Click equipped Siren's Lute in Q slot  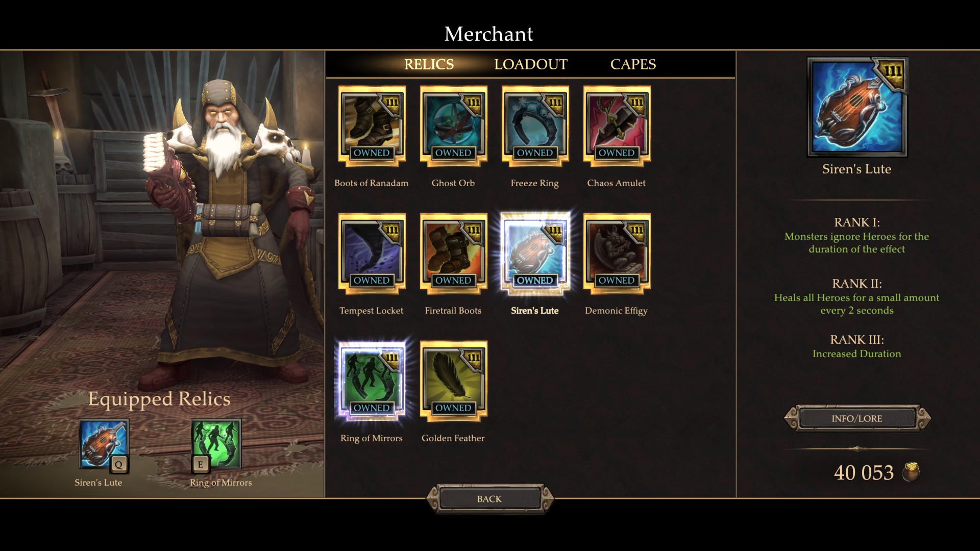pyautogui.click(x=104, y=444)
